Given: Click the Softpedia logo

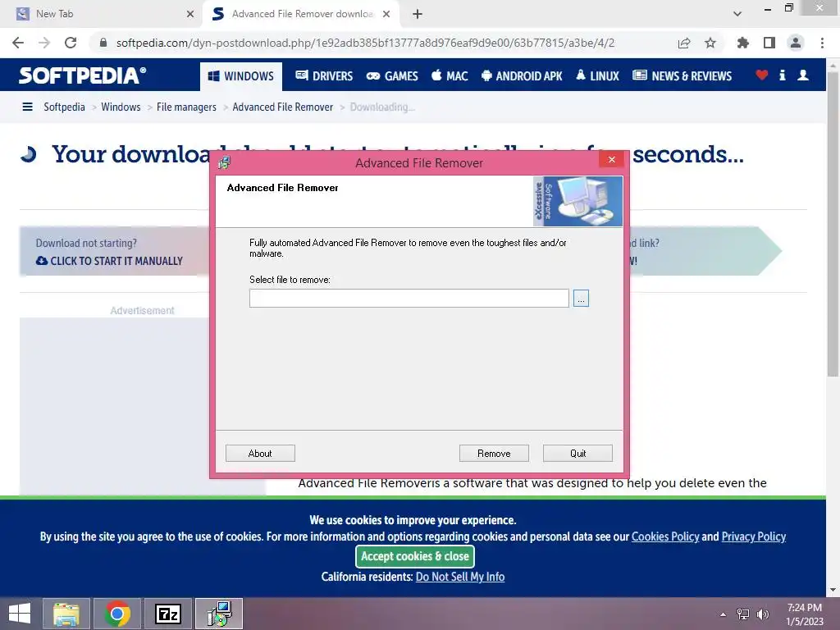Looking at the screenshot, I should pos(82,75).
